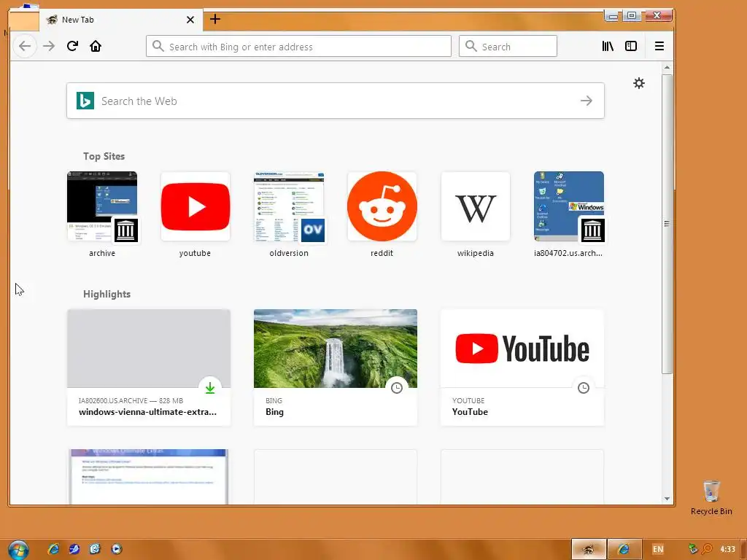Go back using the back arrow button

pyautogui.click(x=25, y=46)
